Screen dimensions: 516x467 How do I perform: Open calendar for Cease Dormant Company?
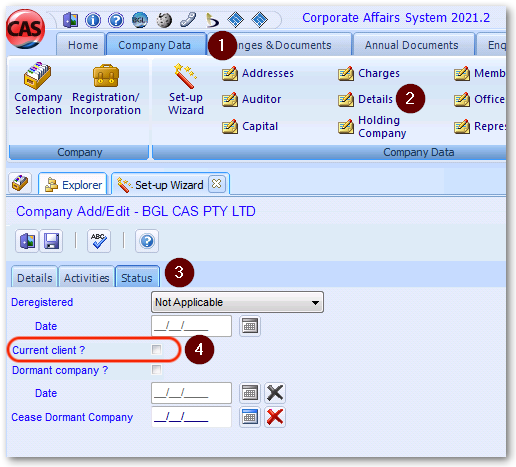[x=250, y=417]
